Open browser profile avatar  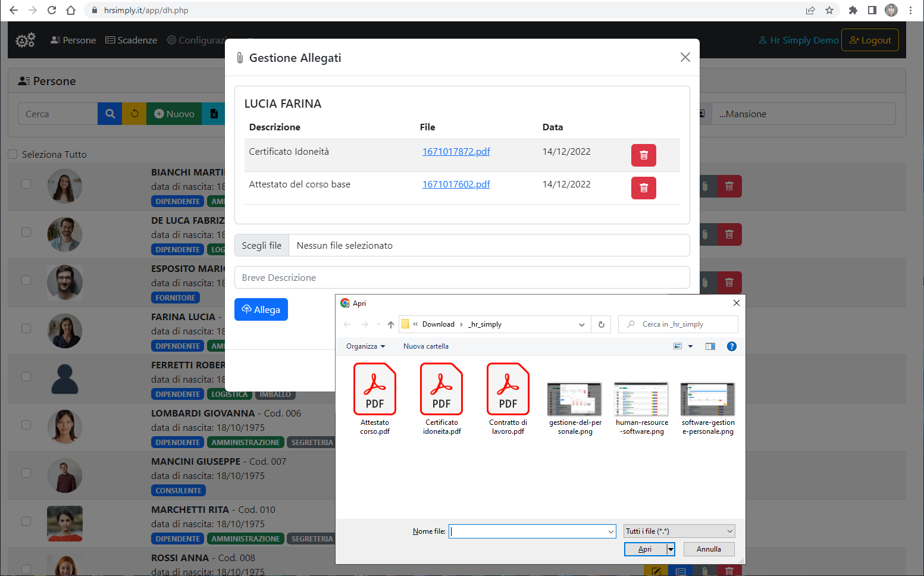[891, 10]
